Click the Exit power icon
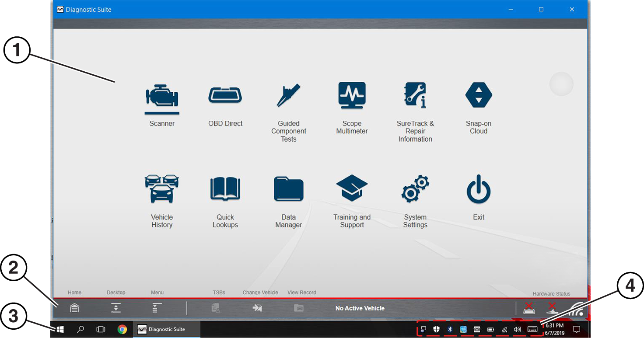Viewport: 644px width, 338px height. 479,189
